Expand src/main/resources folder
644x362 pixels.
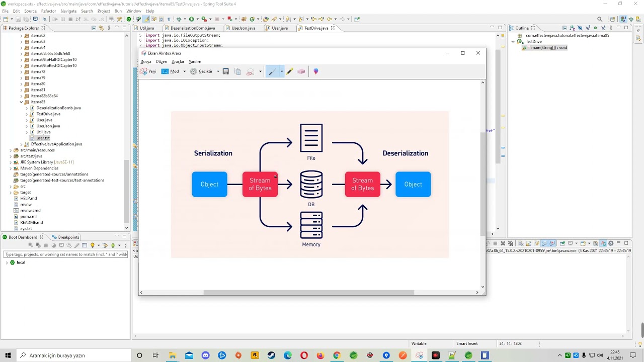tap(11, 150)
